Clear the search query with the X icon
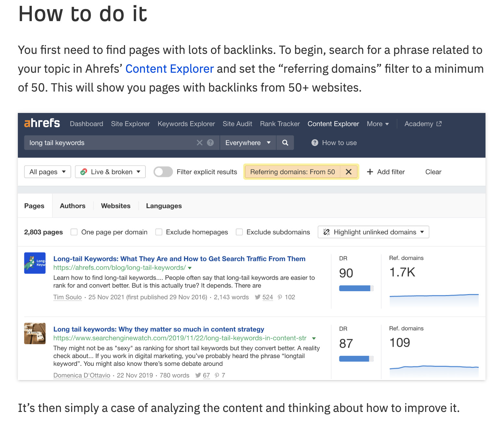 (x=199, y=143)
